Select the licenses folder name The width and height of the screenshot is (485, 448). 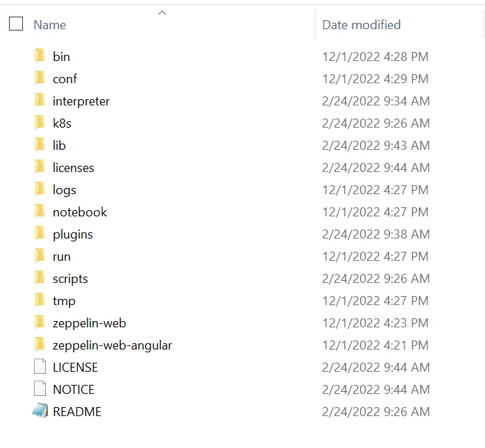point(74,168)
